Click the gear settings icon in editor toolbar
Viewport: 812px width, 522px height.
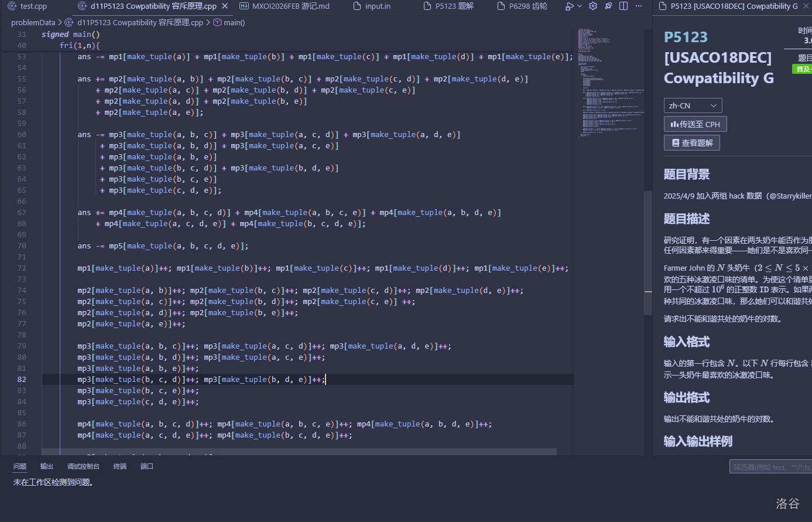click(593, 6)
